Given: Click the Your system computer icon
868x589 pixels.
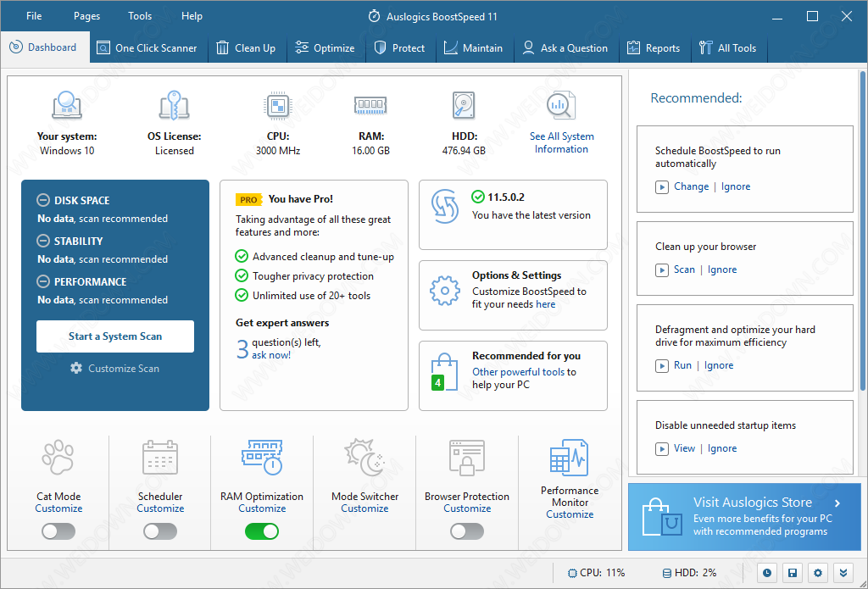Looking at the screenshot, I should click(67, 105).
